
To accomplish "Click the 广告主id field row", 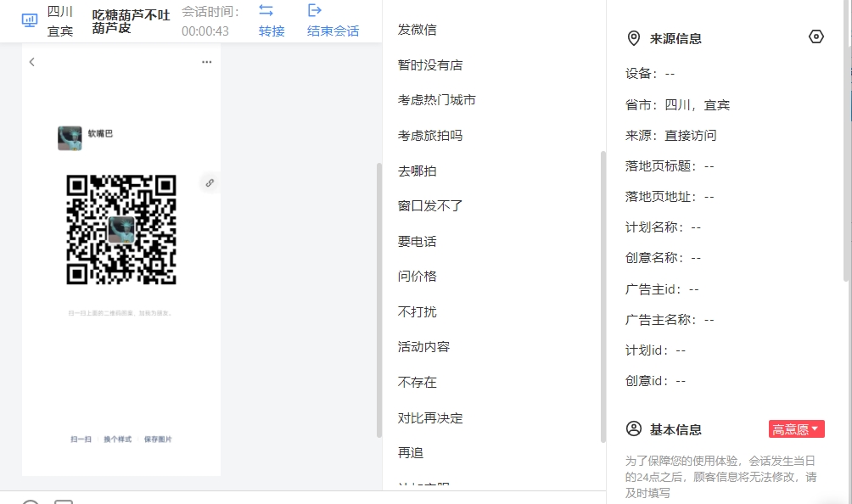I will [x=662, y=289].
